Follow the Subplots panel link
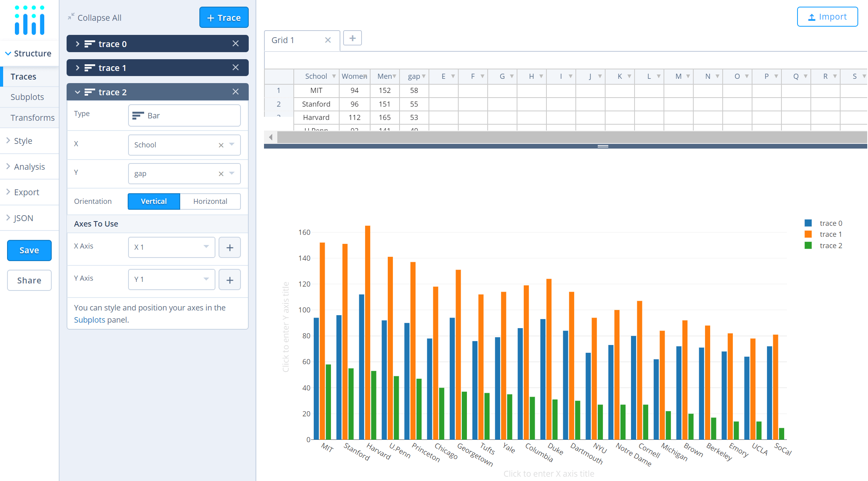This screenshot has height=481, width=868. 89,320
